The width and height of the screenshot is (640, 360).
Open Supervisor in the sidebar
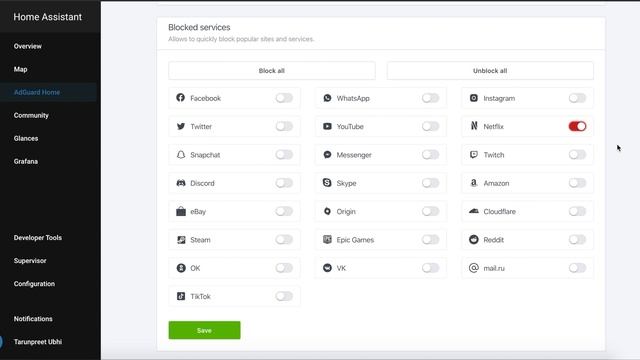click(30, 260)
